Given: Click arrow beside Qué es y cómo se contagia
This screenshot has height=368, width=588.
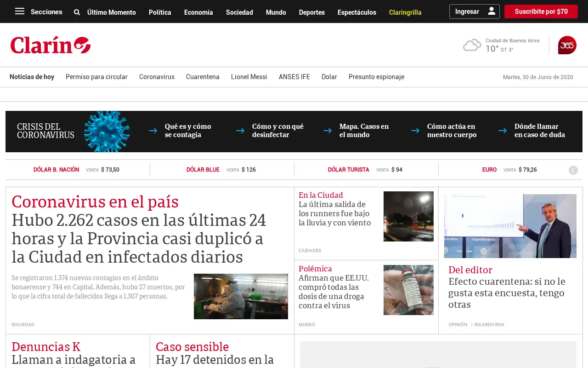Looking at the screenshot, I should [153, 131].
